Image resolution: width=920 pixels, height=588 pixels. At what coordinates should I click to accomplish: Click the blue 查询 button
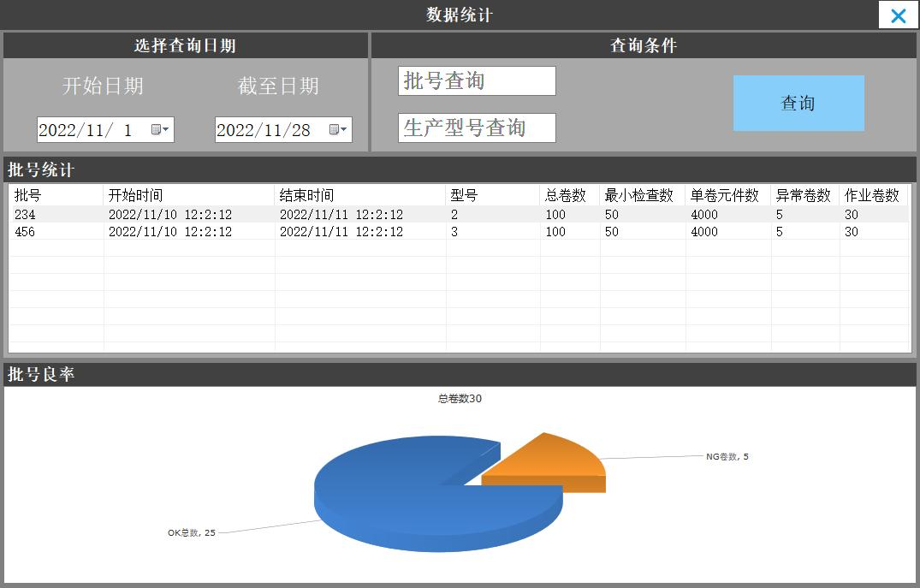click(x=798, y=104)
